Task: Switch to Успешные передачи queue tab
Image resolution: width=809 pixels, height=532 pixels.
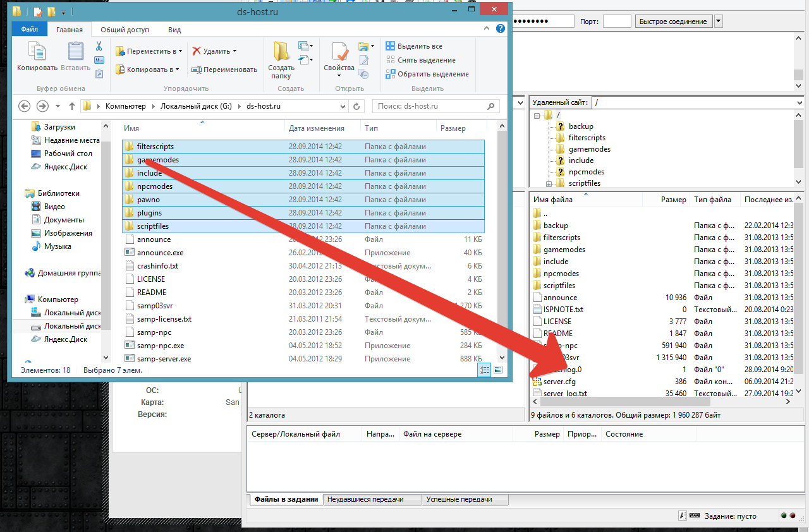Action: click(465, 499)
